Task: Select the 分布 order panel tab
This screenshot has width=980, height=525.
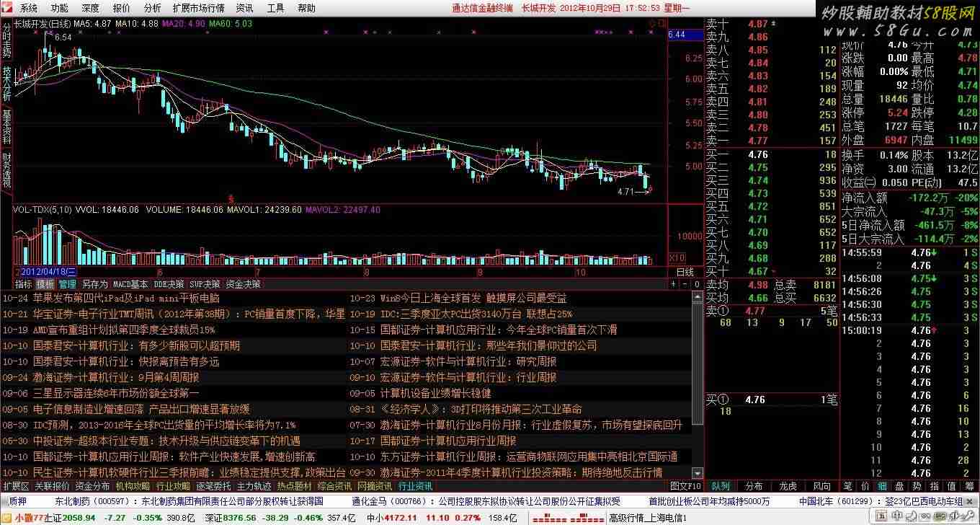Action: click(x=754, y=486)
